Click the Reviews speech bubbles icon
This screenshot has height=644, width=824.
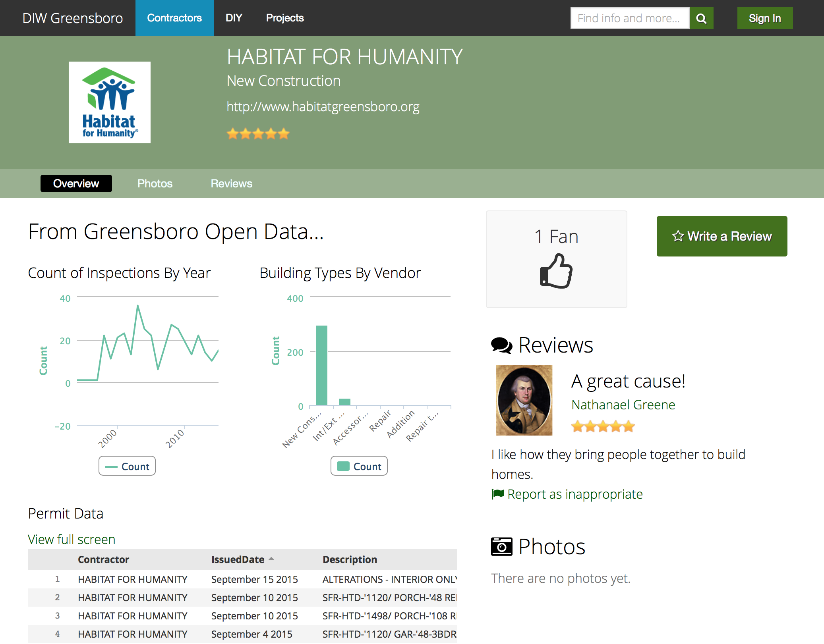501,345
